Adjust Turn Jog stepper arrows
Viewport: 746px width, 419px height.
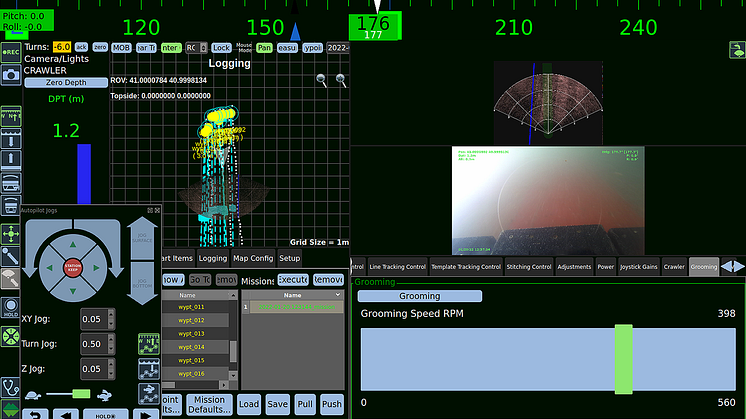click(x=111, y=344)
